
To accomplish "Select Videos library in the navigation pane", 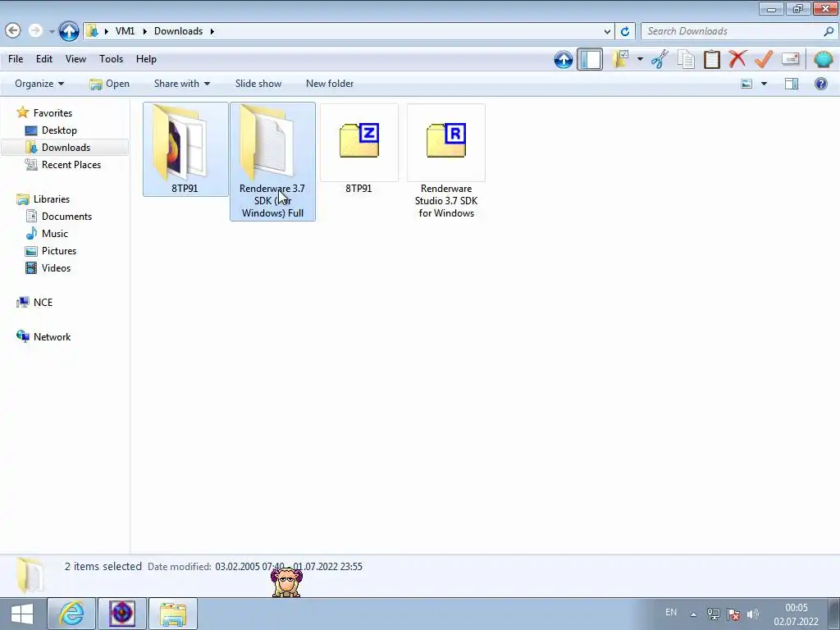I will click(x=48, y=268).
